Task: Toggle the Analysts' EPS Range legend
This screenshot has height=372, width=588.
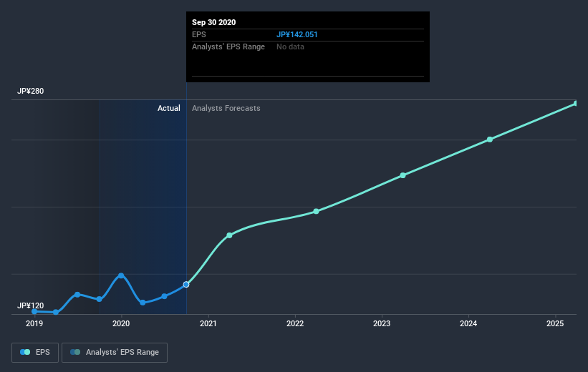Action: click(115, 352)
